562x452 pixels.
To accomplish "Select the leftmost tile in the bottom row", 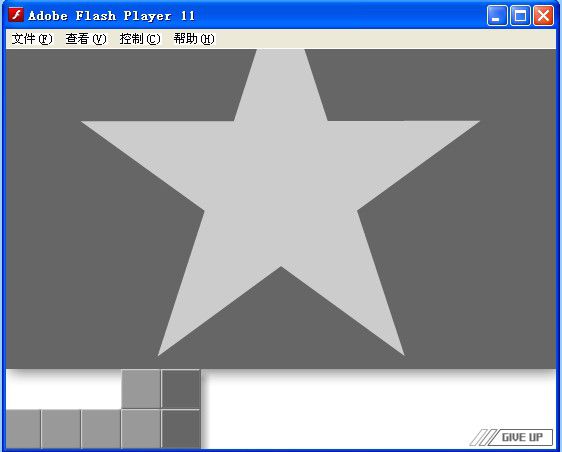I will [x=23, y=429].
